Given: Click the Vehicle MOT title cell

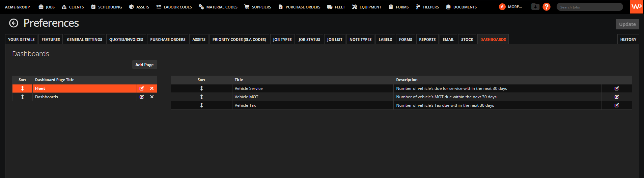Looking at the screenshot, I should (313, 97).
